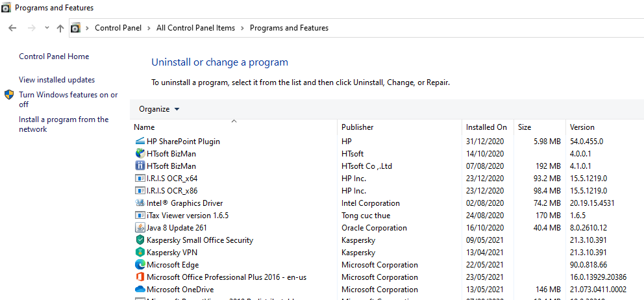Click publisher HTsoft Co ,.Ltd cell
Screen dimensions: 644x300
click(368, 166)
